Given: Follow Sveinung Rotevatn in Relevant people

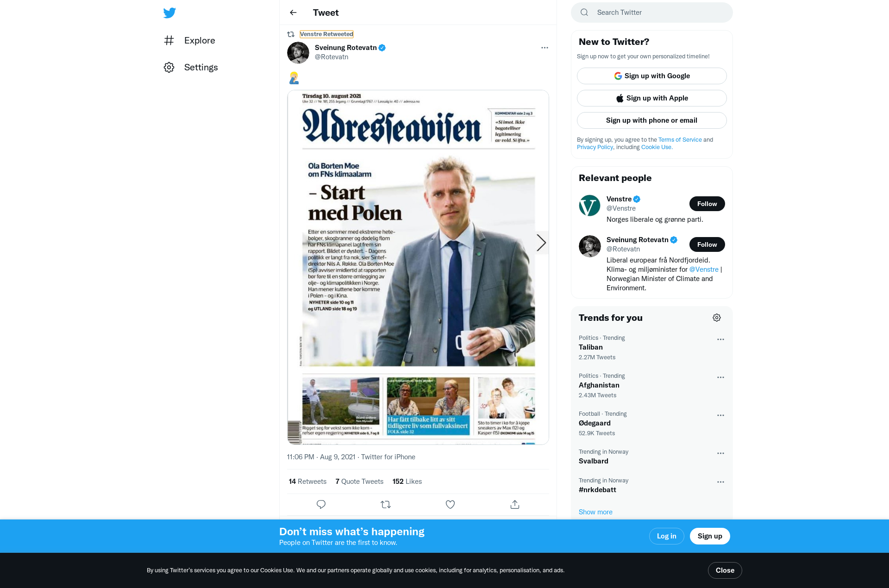Looking at the screenshot, I should coord(707,244).
